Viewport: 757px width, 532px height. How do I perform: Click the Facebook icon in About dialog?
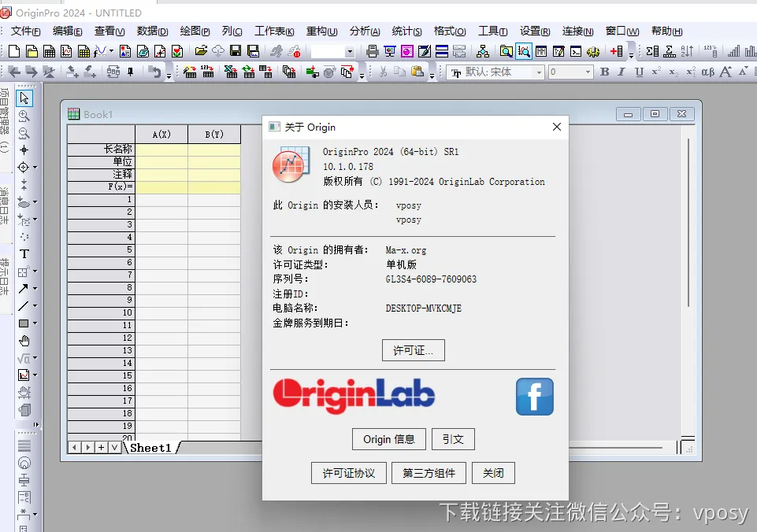(x=534, y=397)
